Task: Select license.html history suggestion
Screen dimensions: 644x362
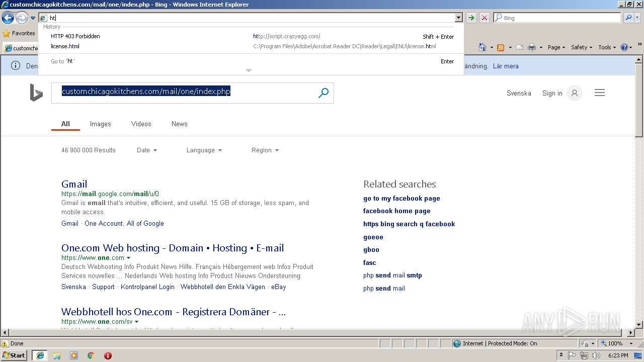Action: pos(251,46)
